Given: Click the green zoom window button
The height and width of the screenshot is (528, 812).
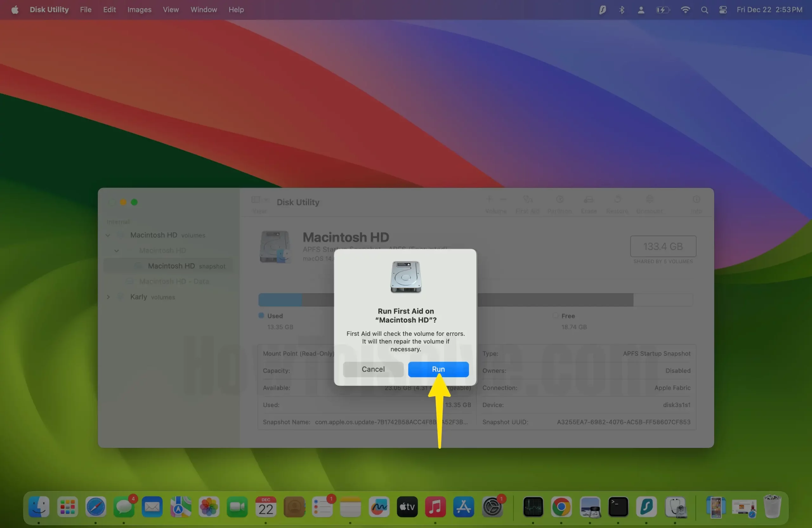Looking at the screenshot, I should point(134,202).
